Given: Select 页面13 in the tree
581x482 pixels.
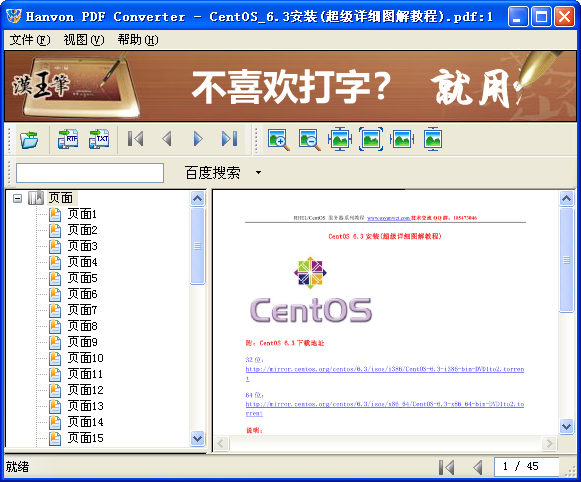Looking at the screenshot, I should pyautogui.click(x=86, y=406).
